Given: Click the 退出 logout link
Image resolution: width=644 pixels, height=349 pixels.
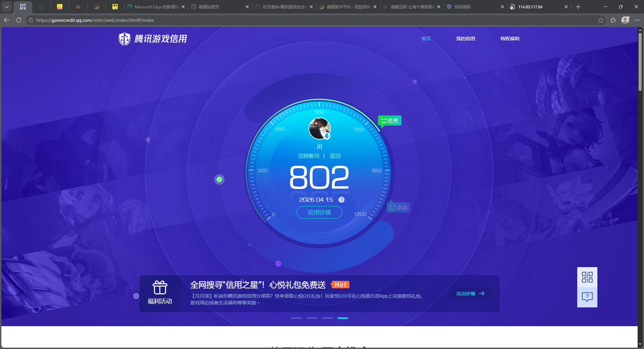Looking at the screenshot, I should point(335,156).
